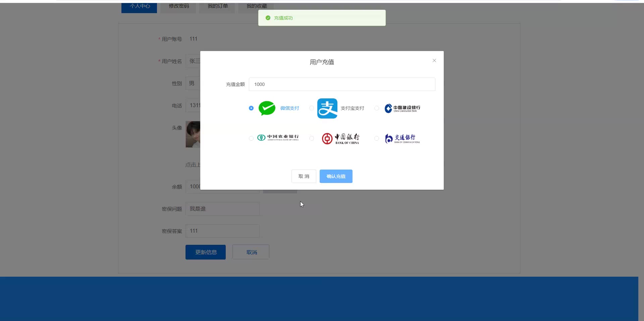Click the 充值成功 notification text
This screenshot has width=644, height=321.
[x=283, y=18]
